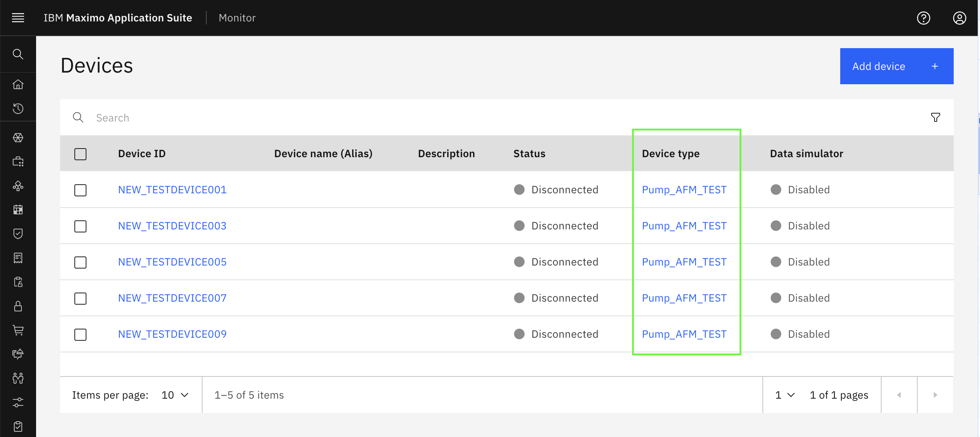Open the hierarchy nodes sidebar icon

pos(18,186)
